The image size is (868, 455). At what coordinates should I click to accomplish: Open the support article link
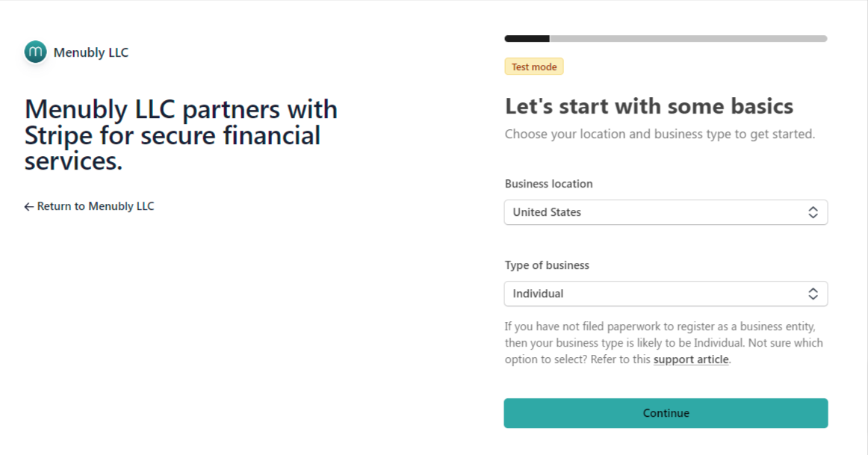click(x=690, y=359)
